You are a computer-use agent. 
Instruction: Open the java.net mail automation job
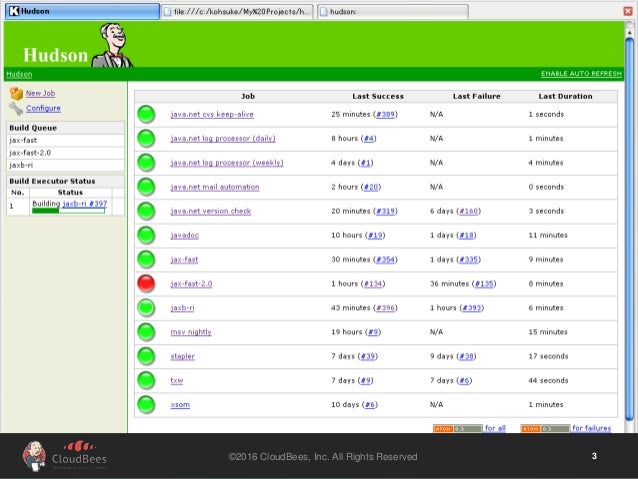point(215,187)
